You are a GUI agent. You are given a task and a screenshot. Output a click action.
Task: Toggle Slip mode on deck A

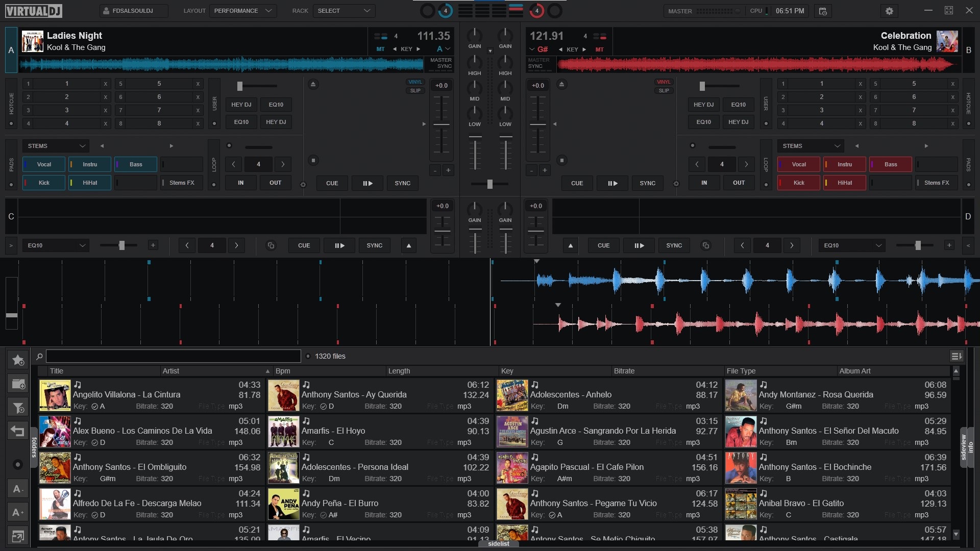pyautogui.click(x=415, y=91)
